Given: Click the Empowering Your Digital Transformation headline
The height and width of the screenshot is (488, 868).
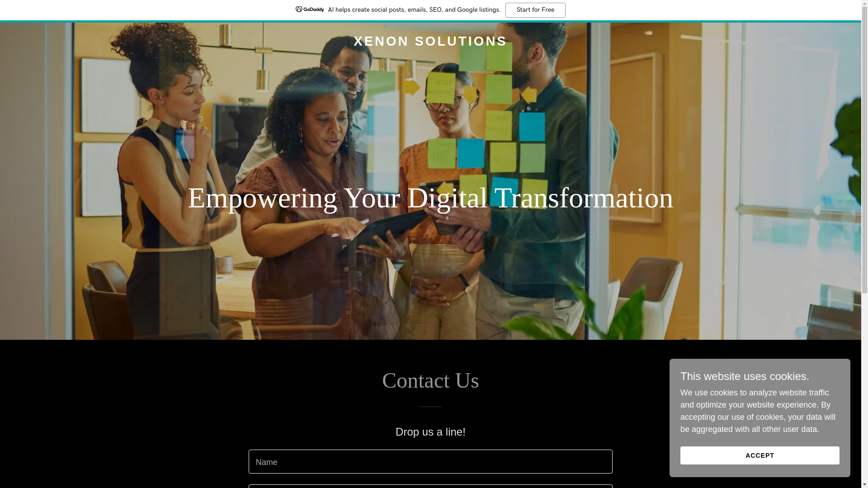Looking at the screenshot, I should (430, 198).
